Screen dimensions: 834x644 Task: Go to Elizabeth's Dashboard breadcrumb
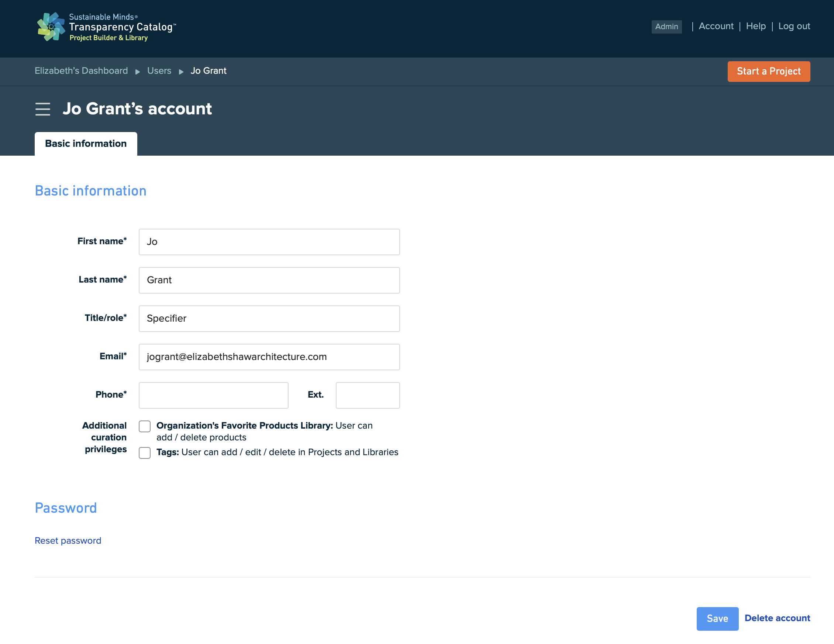point(81,70)
